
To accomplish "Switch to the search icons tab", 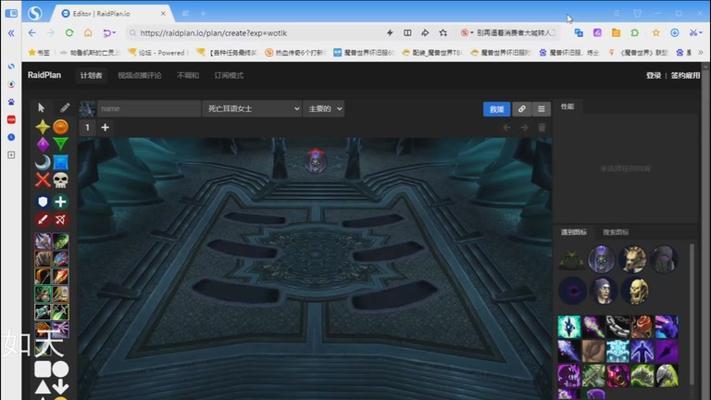I will pyautogui.click(x=615, y=232).
